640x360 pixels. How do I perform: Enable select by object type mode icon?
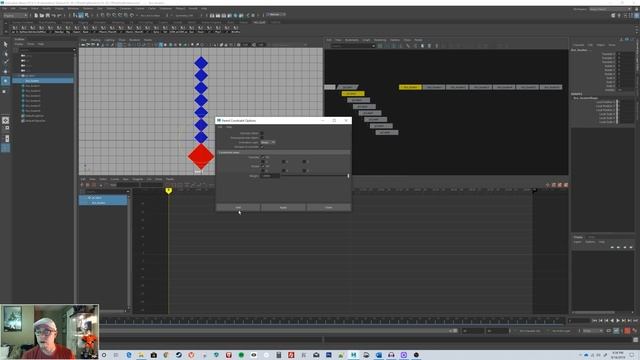coord(81,16)
